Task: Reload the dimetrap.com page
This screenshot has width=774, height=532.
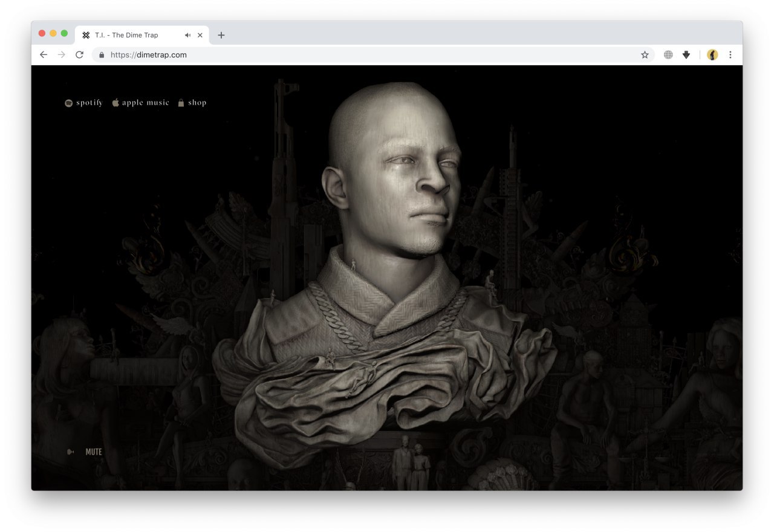Action: pyautogui.click(x=79, y=54)
